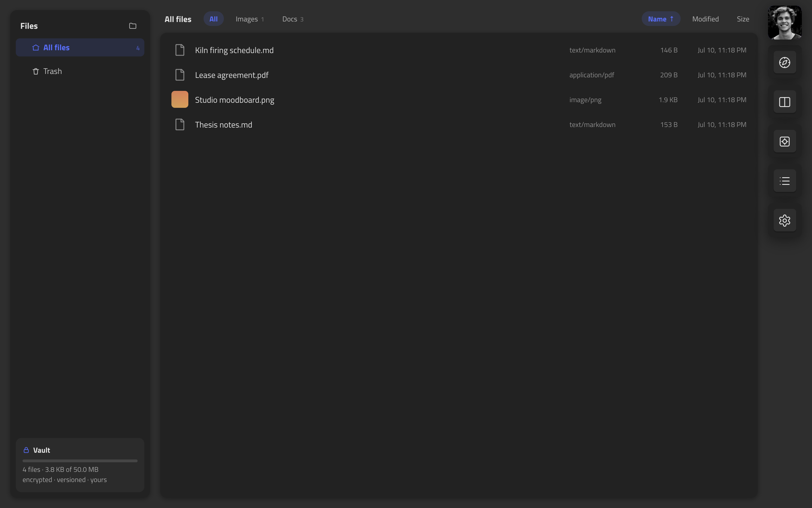812x508 pixels.
Task: Click the modified date of Lease agreement.pdf
Action: (722, 75)
